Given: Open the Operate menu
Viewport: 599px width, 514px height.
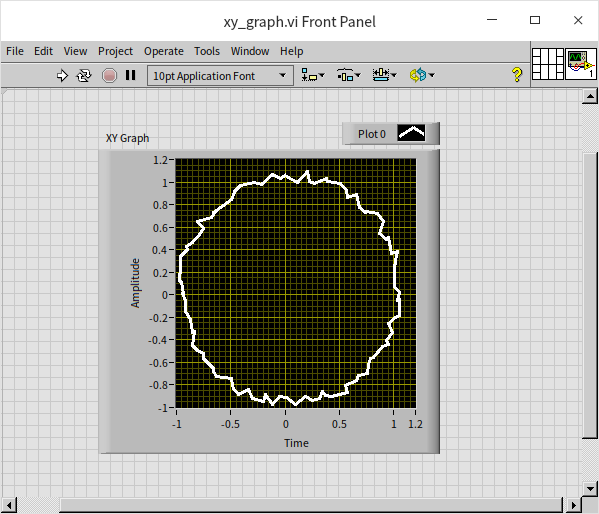Looking at the screenshot, I should (164, 51).
